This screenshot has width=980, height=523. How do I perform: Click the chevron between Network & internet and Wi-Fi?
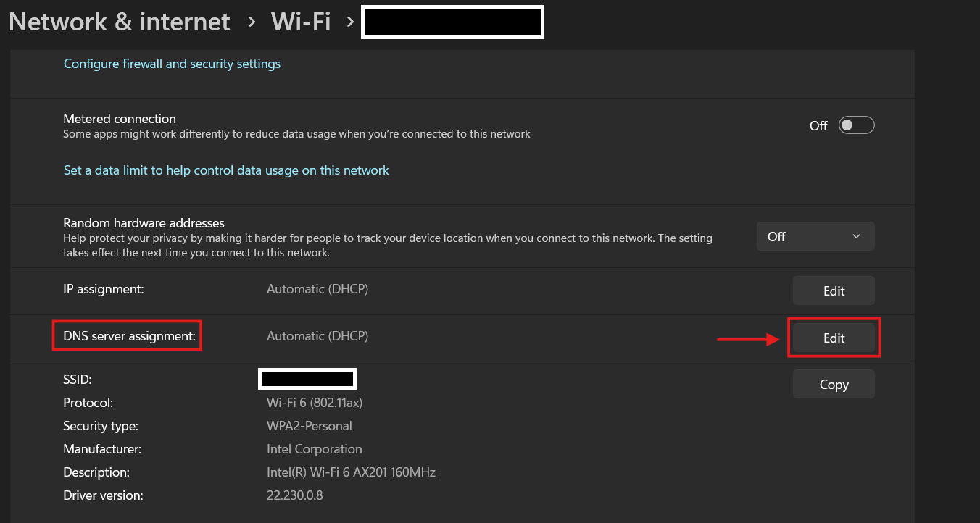coord(252,22)
